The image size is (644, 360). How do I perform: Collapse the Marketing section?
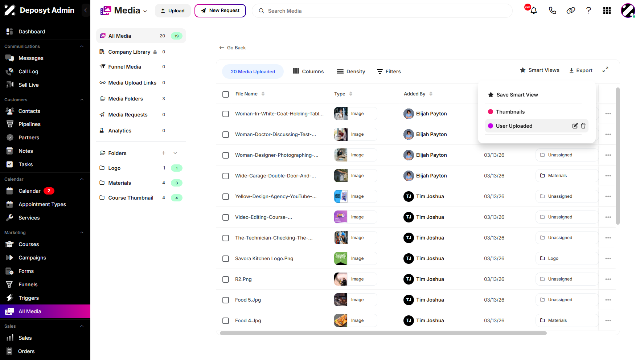pyautogui.click(x=82, y=233)
